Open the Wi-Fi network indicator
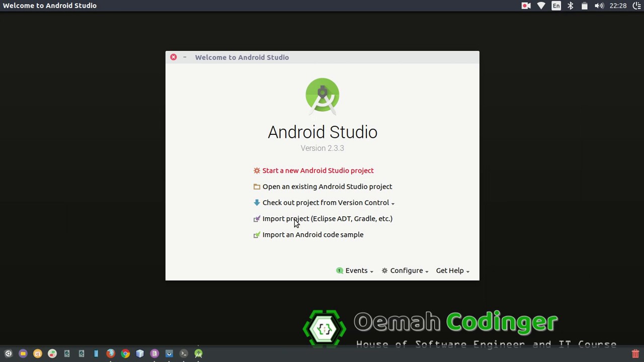Image resolution: width=644 pixels, height=362 pixels. 541,6
